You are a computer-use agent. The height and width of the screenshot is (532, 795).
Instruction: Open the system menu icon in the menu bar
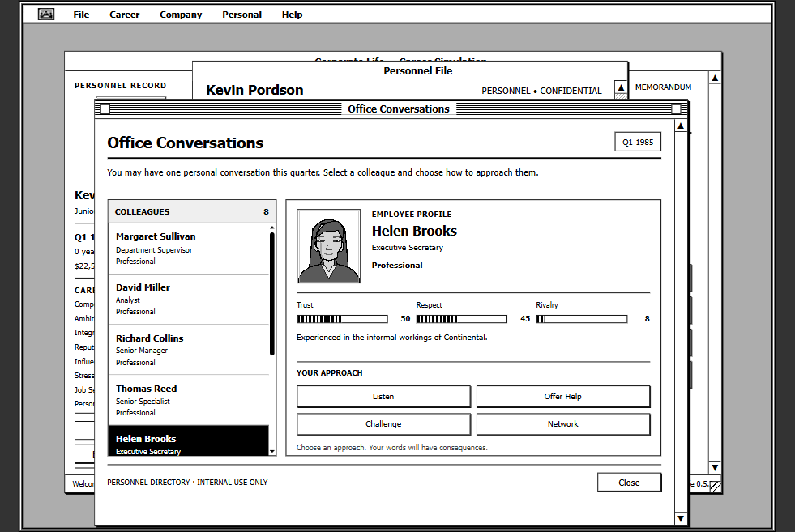point(46,15)
